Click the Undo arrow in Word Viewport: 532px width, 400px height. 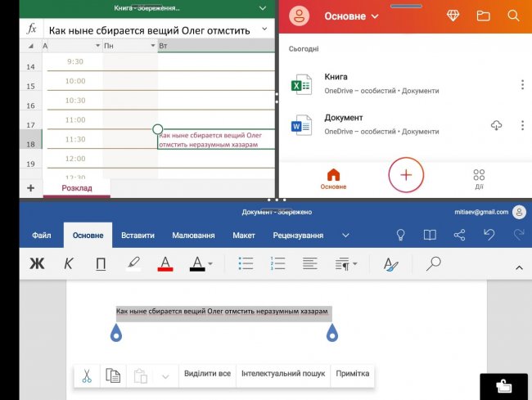pos(489,236)
